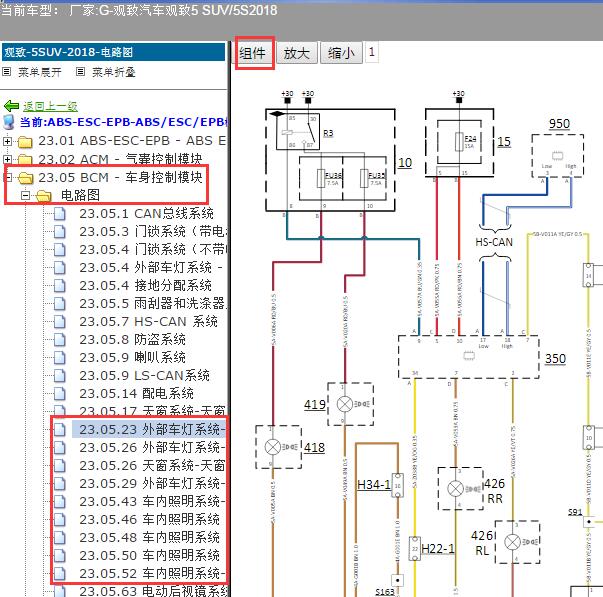Click the page number field showing 1
Viewport: 603px width, 597px height.
pos(371,52)
